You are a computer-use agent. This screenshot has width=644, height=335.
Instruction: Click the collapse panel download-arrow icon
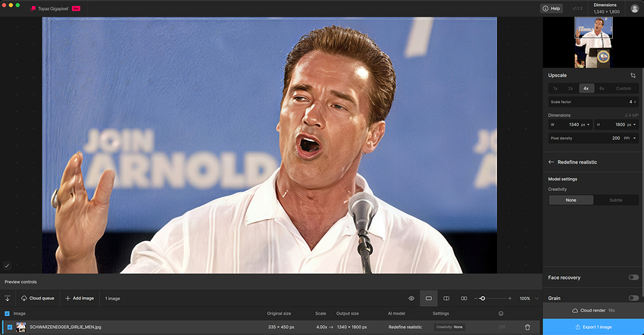[8, 299]
